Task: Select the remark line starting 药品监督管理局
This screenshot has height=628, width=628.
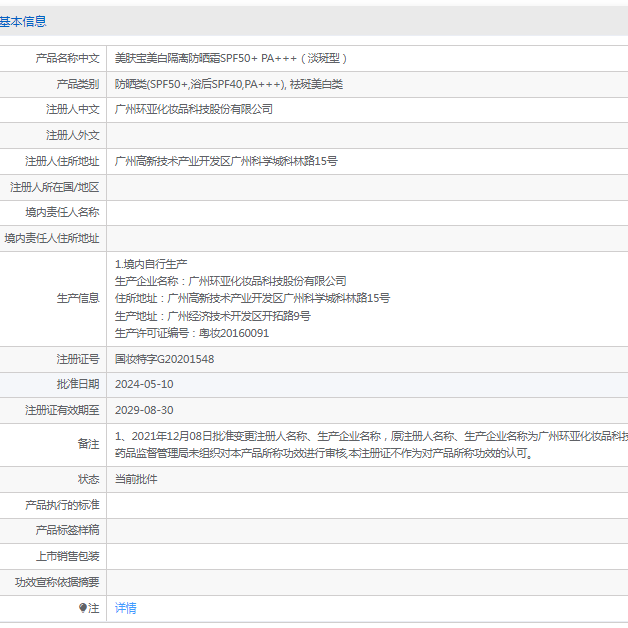Action: 324,453
